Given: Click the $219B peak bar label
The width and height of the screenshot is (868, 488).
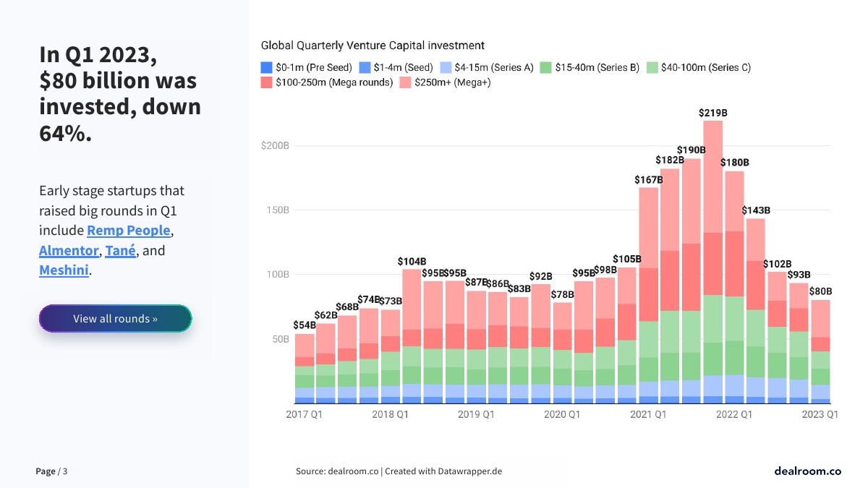Looking at the screenshot, I should pos(712,113).
